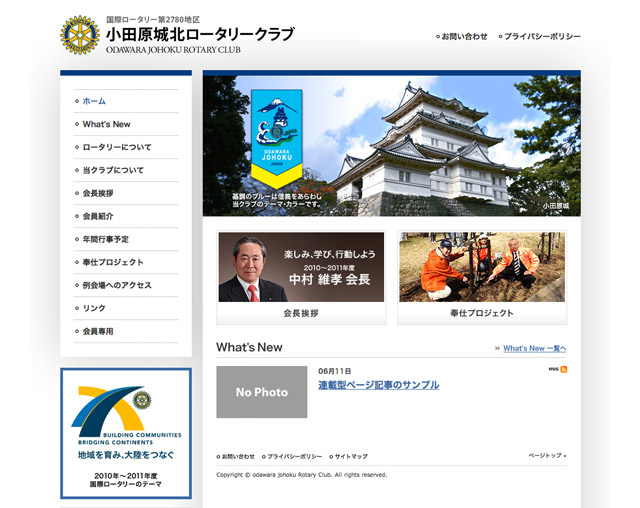The height and width of the screenshot is (508, 640).
Task: Open service project tree-planting photo banner
Action: point(482,267)
